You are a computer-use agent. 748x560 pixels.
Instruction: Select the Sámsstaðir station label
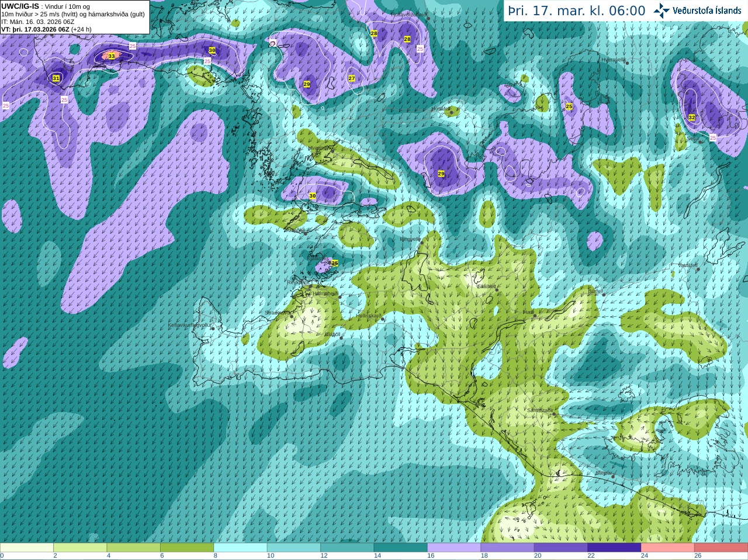click(x=539, y=410)
